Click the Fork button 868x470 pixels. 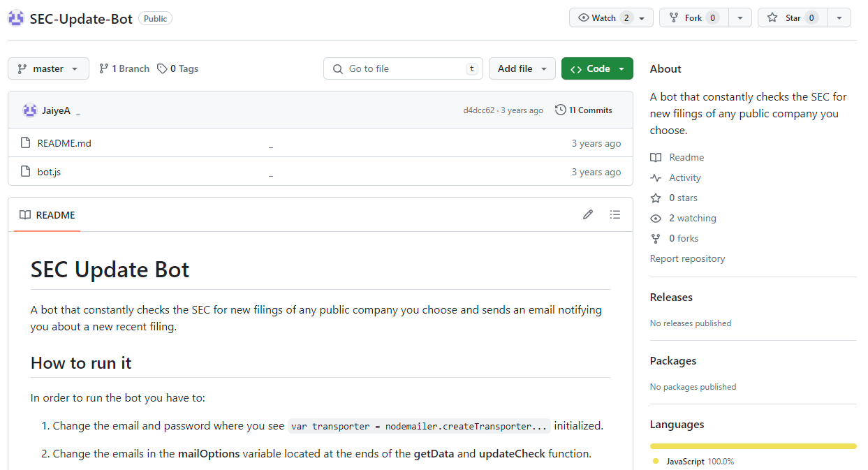pyautogui.click(x=694, y=18)
